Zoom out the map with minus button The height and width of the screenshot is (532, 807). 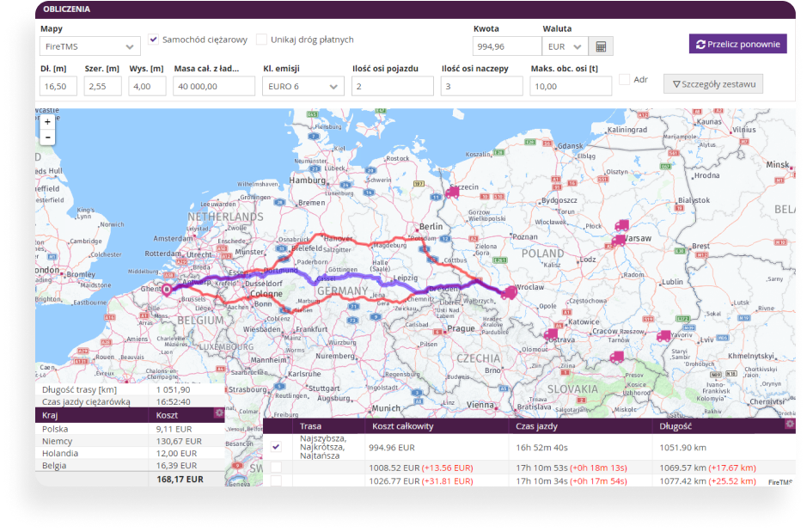(x=47, y=138)
